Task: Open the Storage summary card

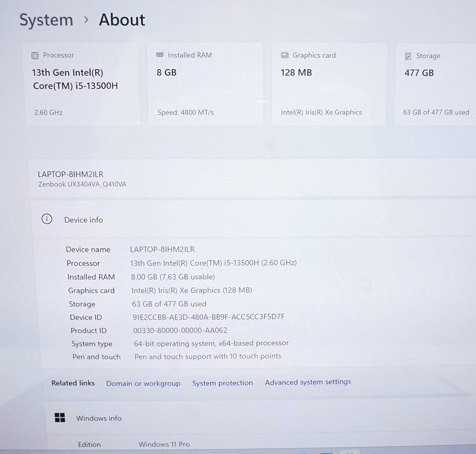Action: pyautogui.click(x=435, y=84)
